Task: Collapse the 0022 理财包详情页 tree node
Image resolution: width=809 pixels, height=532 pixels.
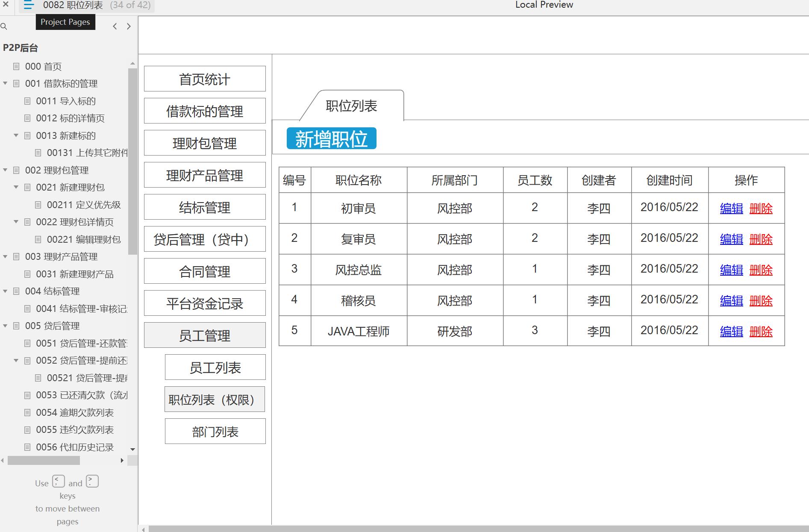Action: pyautogui.click(x=16, y=222)
